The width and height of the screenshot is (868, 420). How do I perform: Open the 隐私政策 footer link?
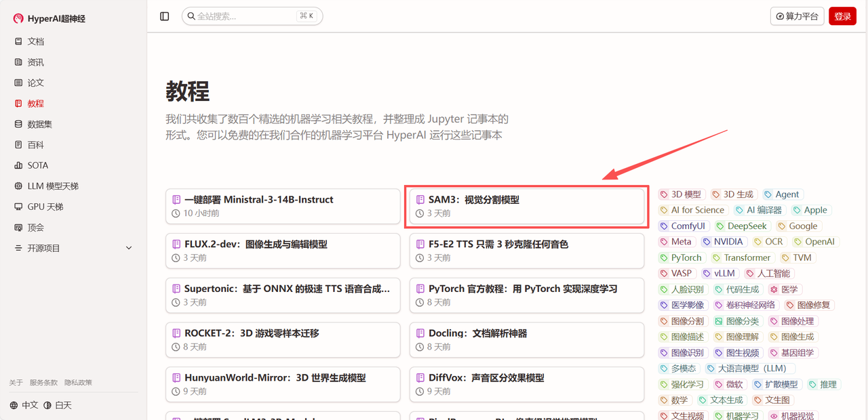(78, 383)
